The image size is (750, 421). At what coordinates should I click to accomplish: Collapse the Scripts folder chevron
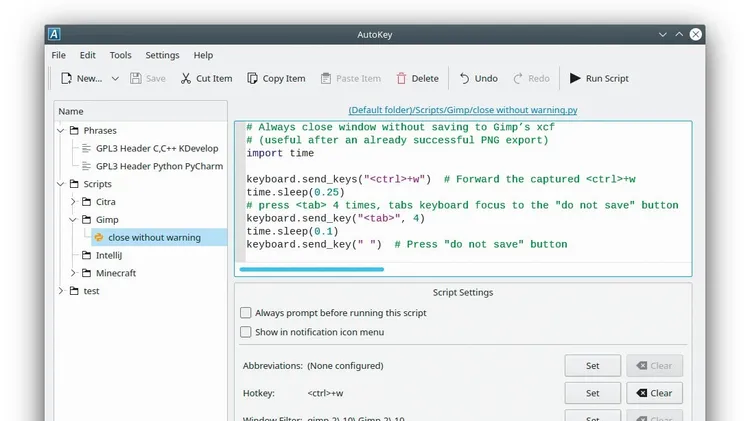click(x=61, y=184)
